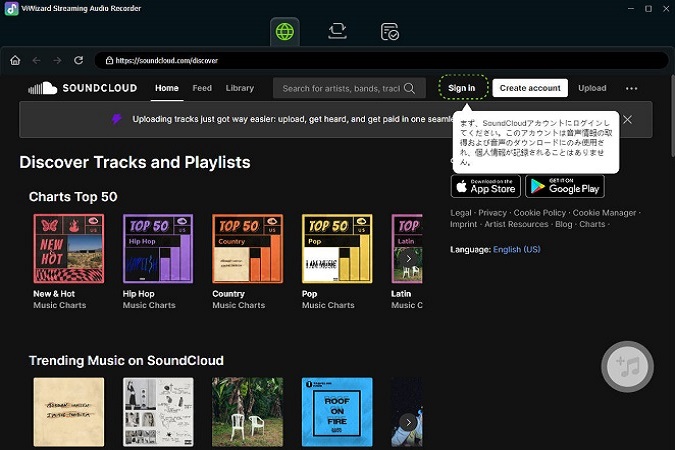
Task: Click the page vertical scrollbar
Action: point(672,116)
